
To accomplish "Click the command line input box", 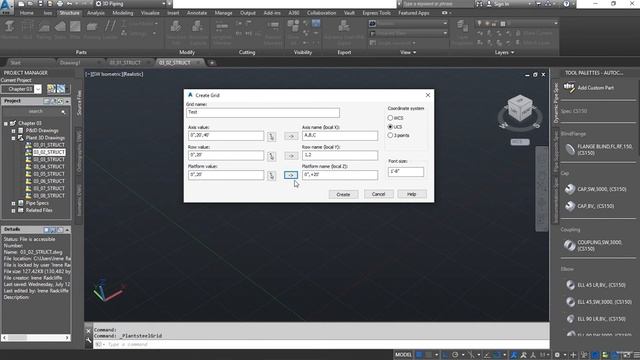I will coord(322,344).
